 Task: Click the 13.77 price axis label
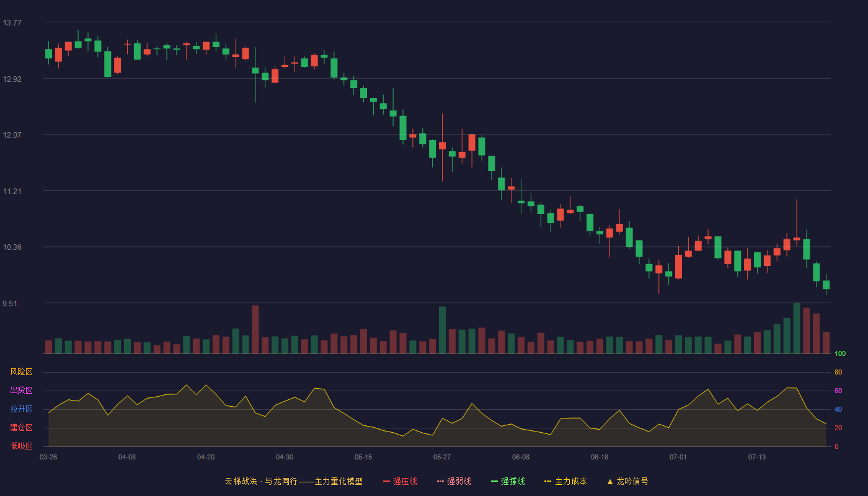click(x=12, y=23)
